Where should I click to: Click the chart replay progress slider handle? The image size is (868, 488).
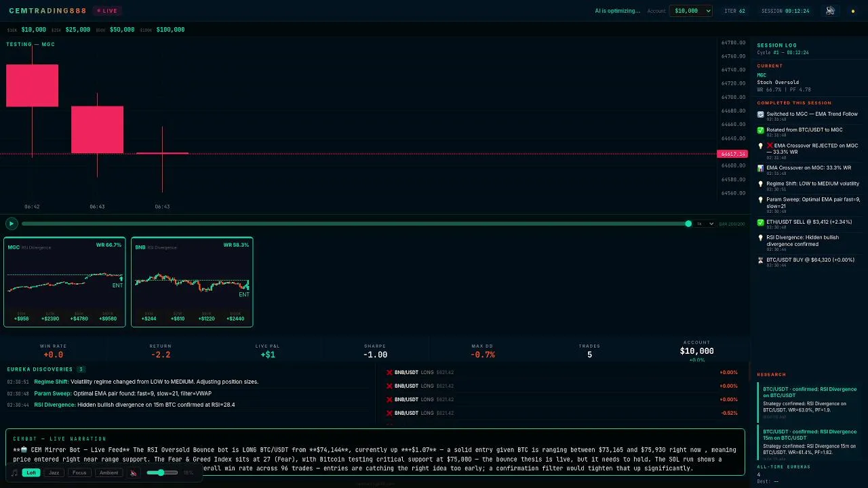coord(688,224)
